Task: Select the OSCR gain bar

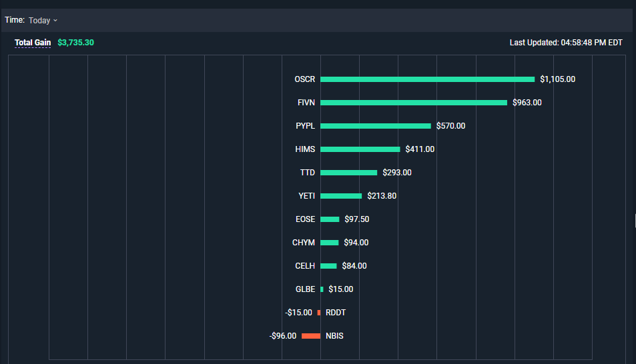Action: coord(428,79)
